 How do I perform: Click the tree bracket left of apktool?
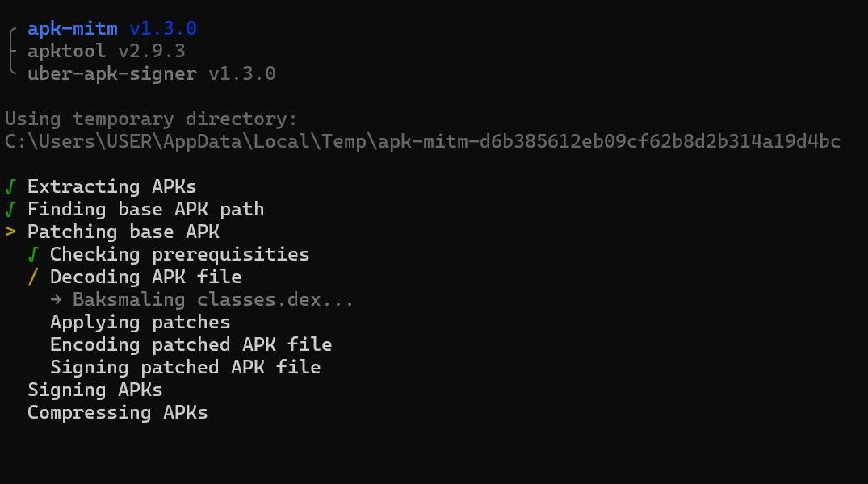point(12,51)
